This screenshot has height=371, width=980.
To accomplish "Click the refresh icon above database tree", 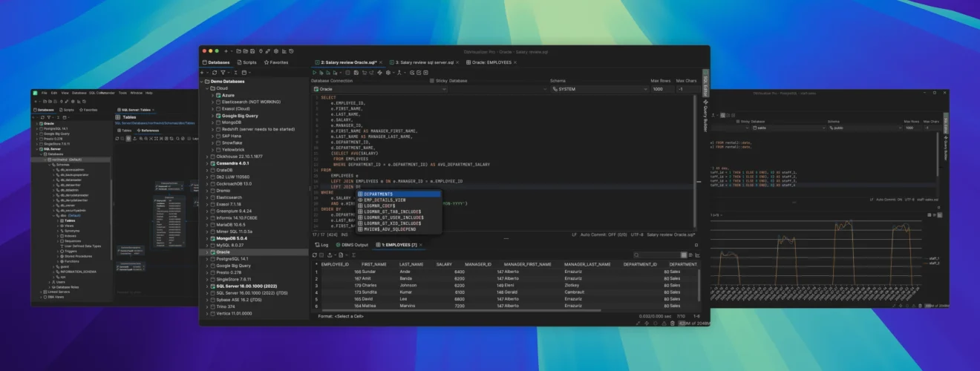I will (x=215, y=73).
